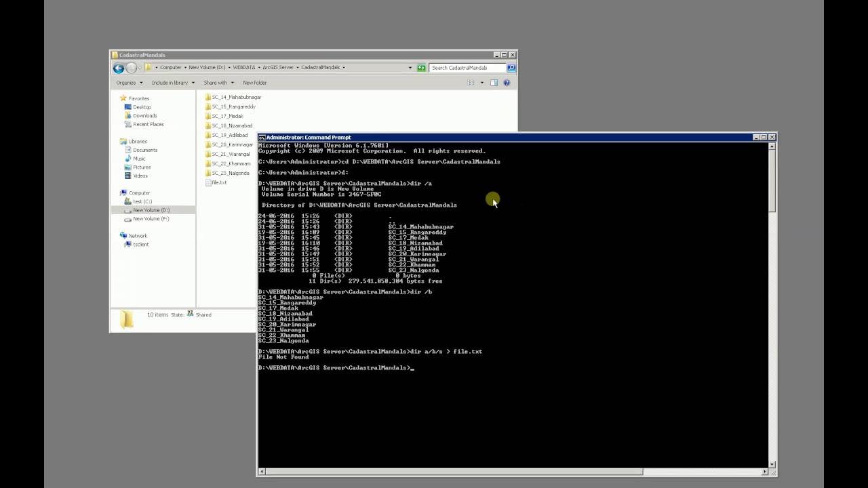Select the SC_17_Medak folder icon

point(208,116)
